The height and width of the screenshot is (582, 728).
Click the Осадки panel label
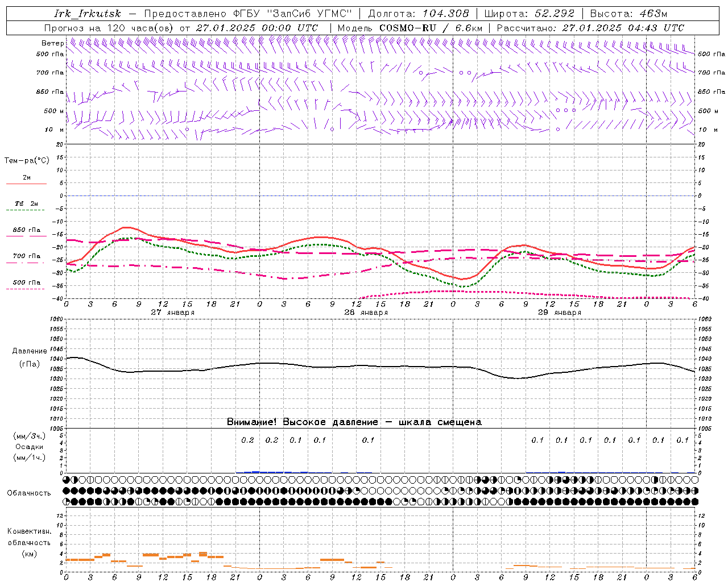(30, 447)
